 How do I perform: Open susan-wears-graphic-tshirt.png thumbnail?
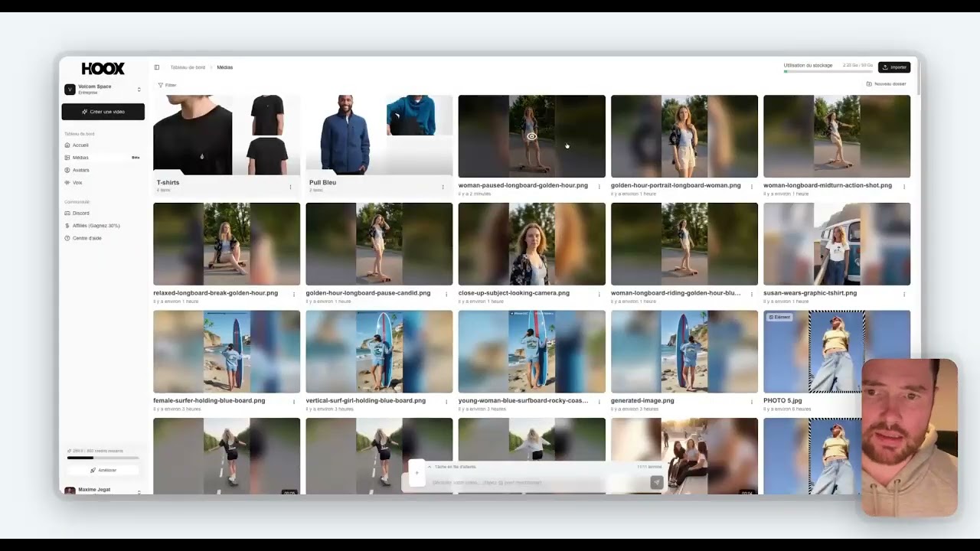[x=837, y=244]
